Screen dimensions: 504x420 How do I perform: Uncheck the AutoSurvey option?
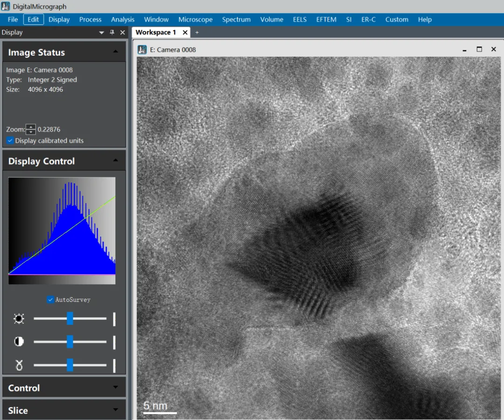tap(50, 300)
